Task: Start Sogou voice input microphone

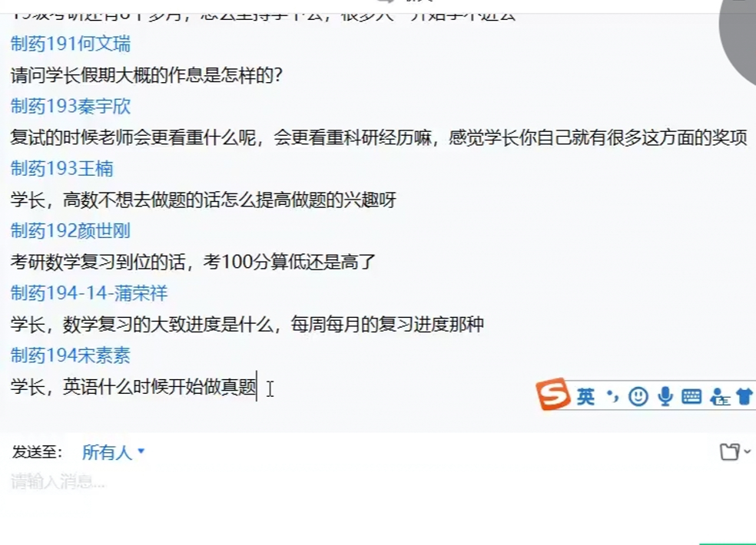Action: pos(666,397)
